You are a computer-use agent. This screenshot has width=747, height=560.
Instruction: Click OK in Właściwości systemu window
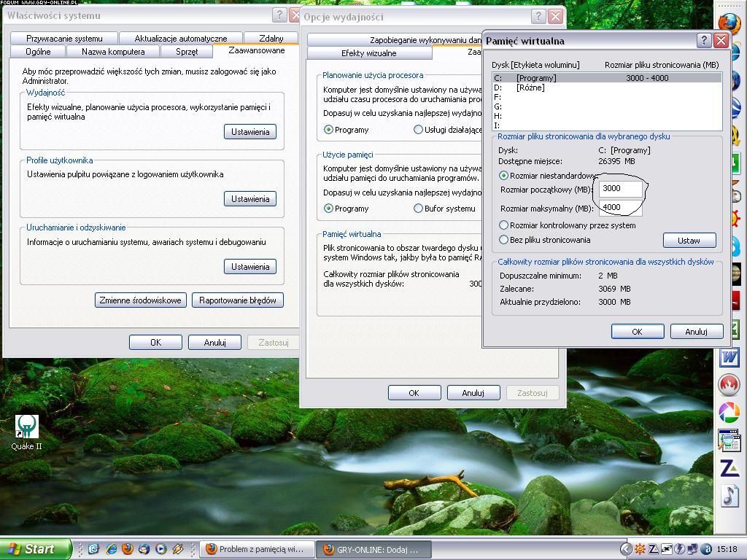click(x=156, y=343)
